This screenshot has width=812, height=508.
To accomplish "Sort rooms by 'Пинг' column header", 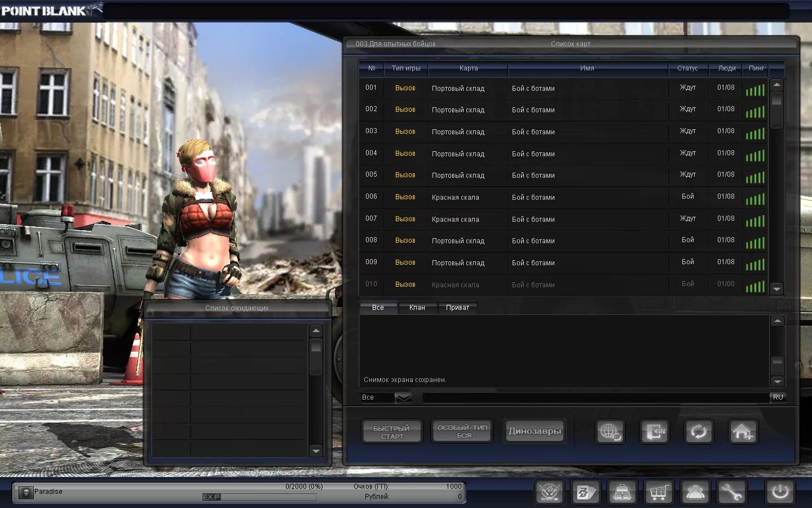I will click(756, 68).
